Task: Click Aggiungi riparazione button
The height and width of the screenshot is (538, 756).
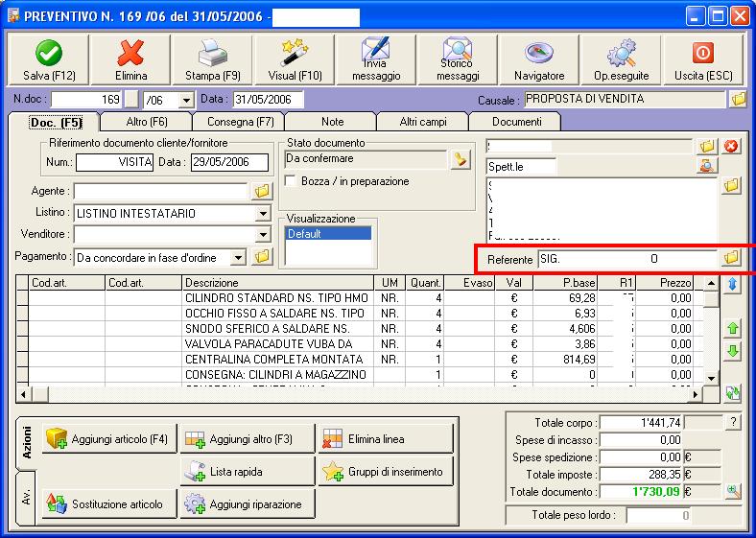Action: [x=247, y=504]
